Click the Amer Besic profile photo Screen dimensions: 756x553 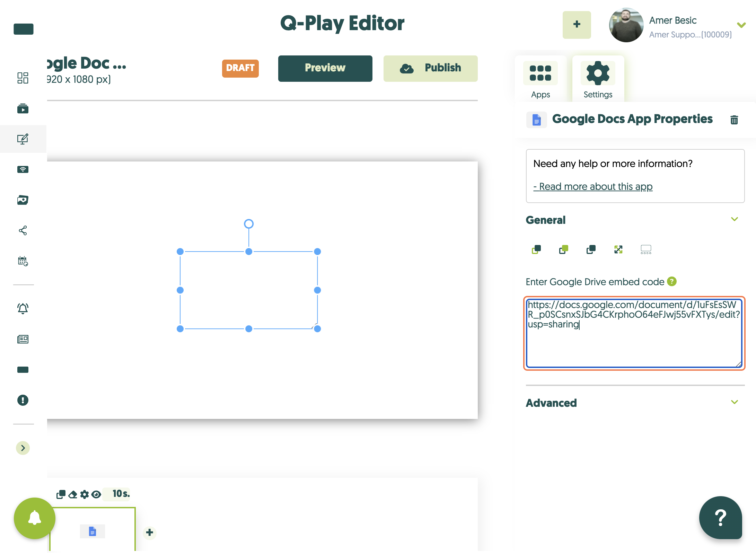pyautogui.click(x=626, y=25)
